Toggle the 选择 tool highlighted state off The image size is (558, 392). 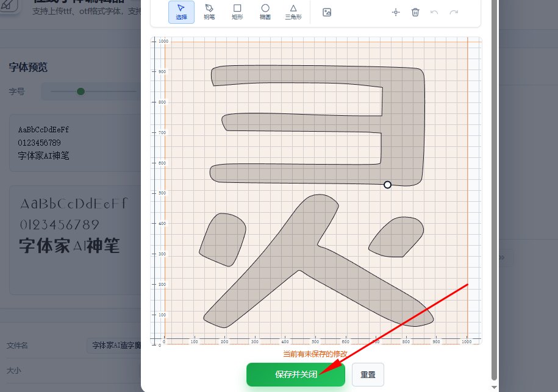[181, 12]
